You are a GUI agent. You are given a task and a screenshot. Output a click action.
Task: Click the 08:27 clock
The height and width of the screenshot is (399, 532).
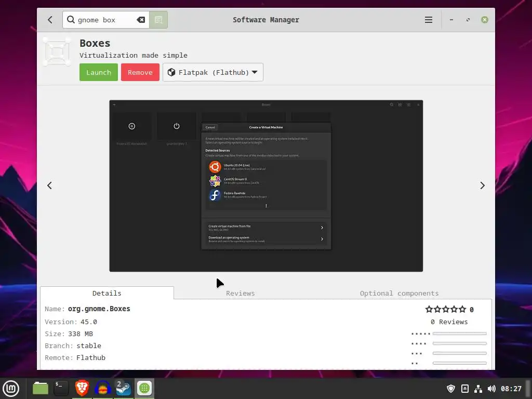(x=511, y=389)
